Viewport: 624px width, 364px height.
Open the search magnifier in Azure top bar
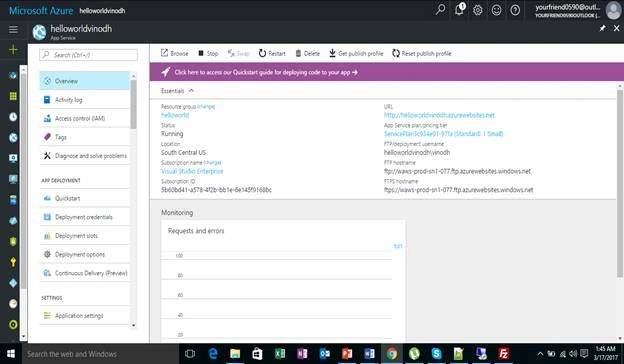click(440, 10)
